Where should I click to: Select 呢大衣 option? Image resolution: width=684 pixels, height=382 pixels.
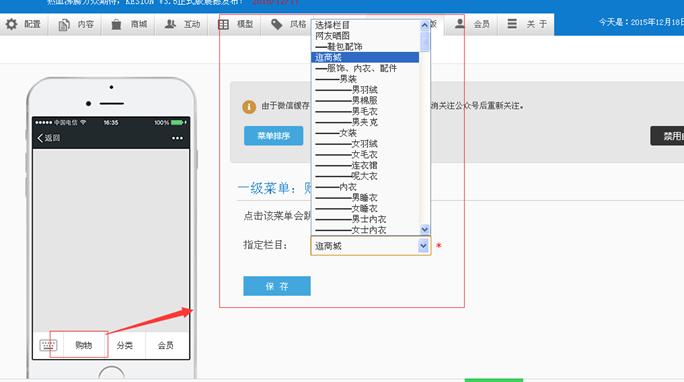pyautogui.click(x=366, y=176)
